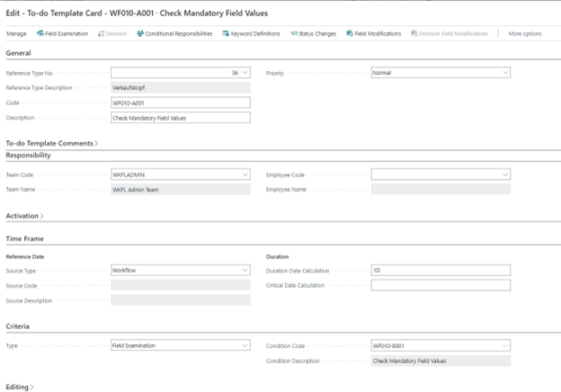The image size is (561, 392).
Task: Click the Decision toolbar icon
Action: click(x=102, y=33)
